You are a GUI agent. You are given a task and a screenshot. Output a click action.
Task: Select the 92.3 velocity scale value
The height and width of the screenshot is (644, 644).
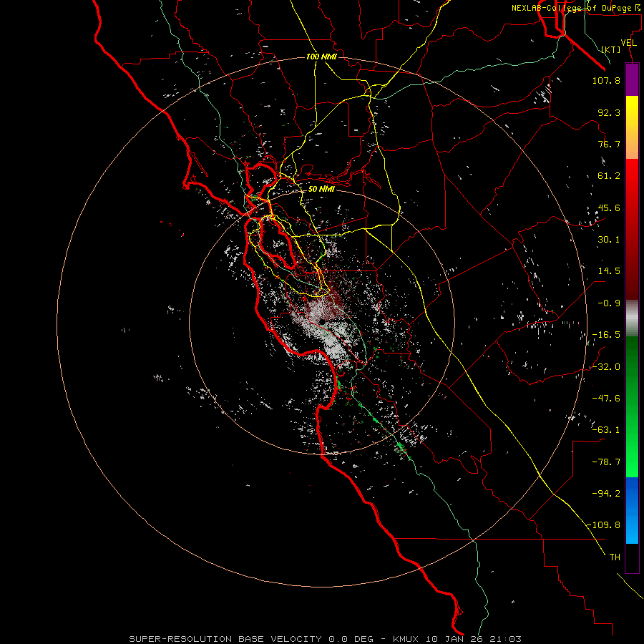pos(609,112)
